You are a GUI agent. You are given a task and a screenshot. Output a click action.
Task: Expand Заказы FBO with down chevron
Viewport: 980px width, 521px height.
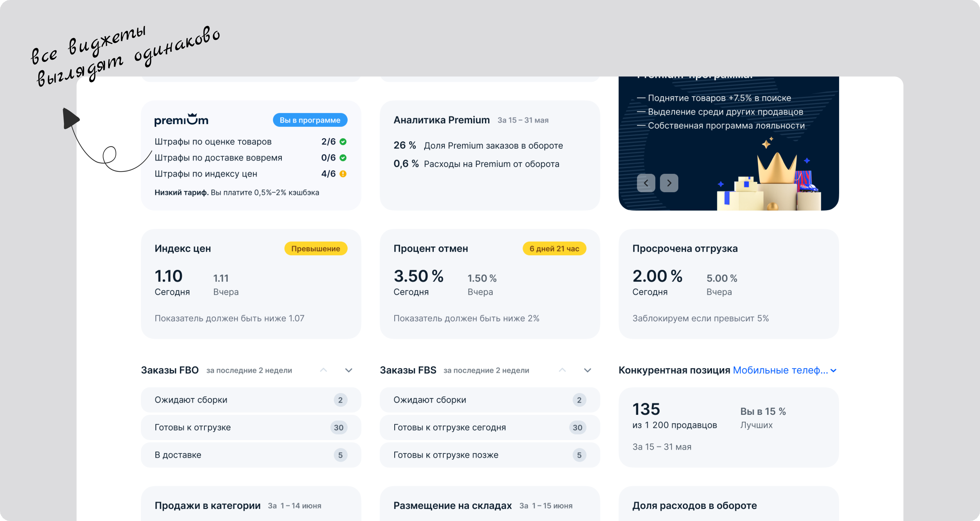point(348,370)
